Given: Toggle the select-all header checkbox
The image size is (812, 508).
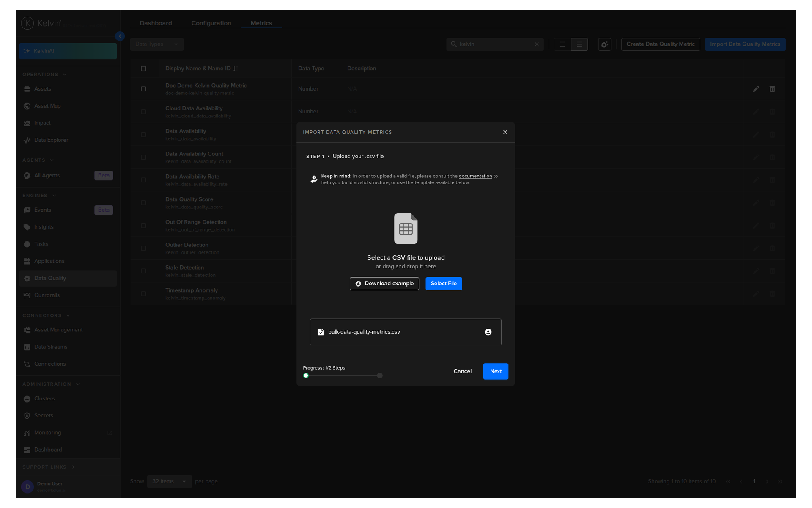Looking at the screenshot, I should click(x=143, y=69).
